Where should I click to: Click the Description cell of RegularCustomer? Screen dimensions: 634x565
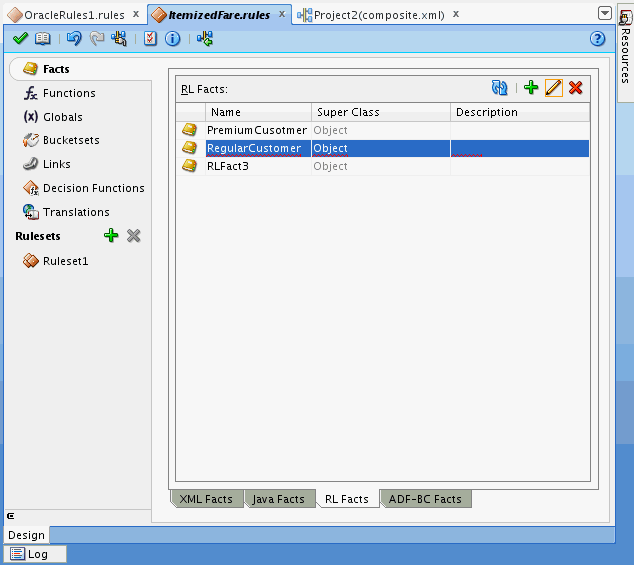click(x=520, y=148)
